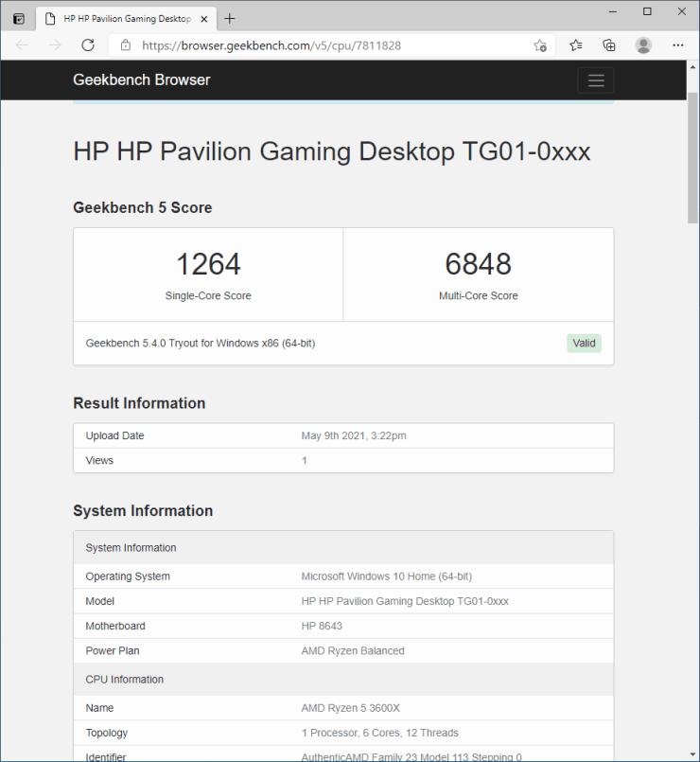This screenshot has height=762, width=700.
Task: View site security lock information
Action: click(x=126, y=45)
